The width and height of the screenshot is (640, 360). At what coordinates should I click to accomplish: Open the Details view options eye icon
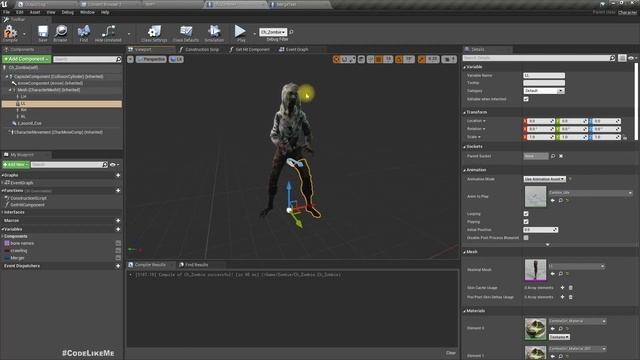point(631,58)
